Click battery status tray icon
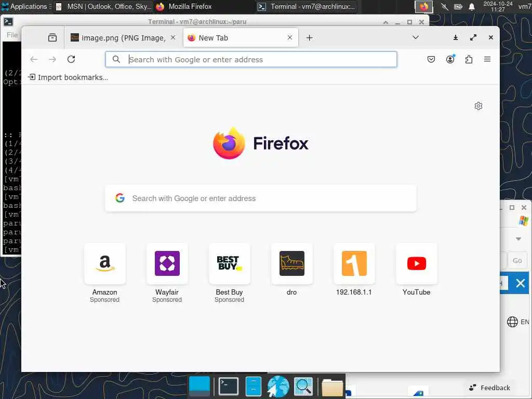The width and height of the screenshot is (532, 399). tap(458, 6)
